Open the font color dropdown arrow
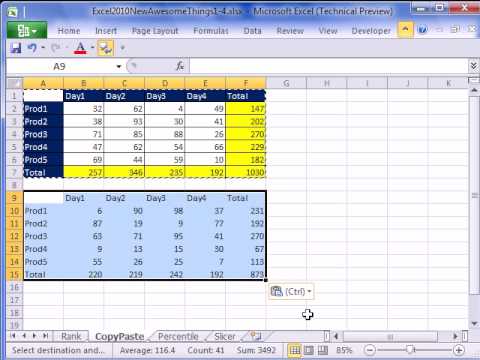This screenshot has height=360, width=480. 92,48
